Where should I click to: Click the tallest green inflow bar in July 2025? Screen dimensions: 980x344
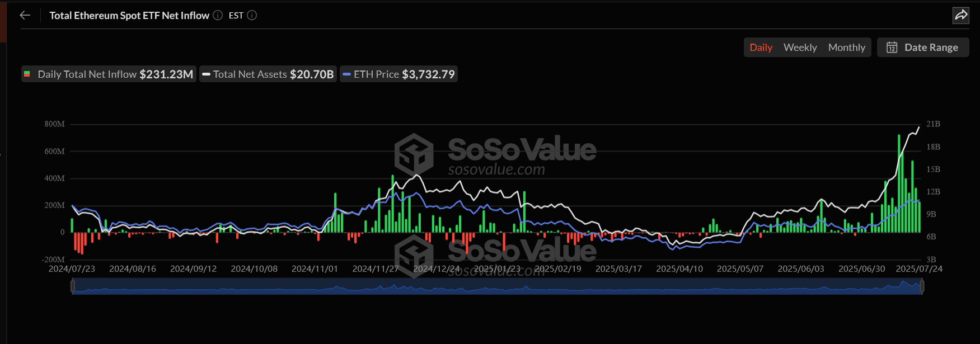pos(899,183)
